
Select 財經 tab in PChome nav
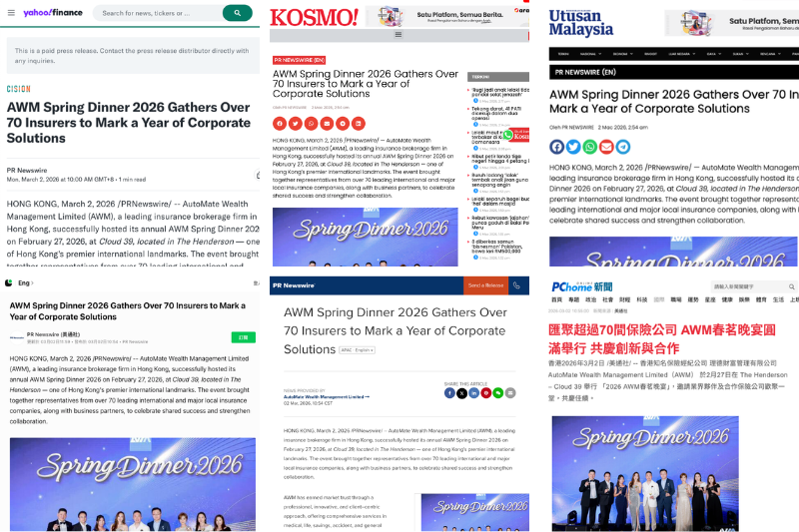[625, 299]
